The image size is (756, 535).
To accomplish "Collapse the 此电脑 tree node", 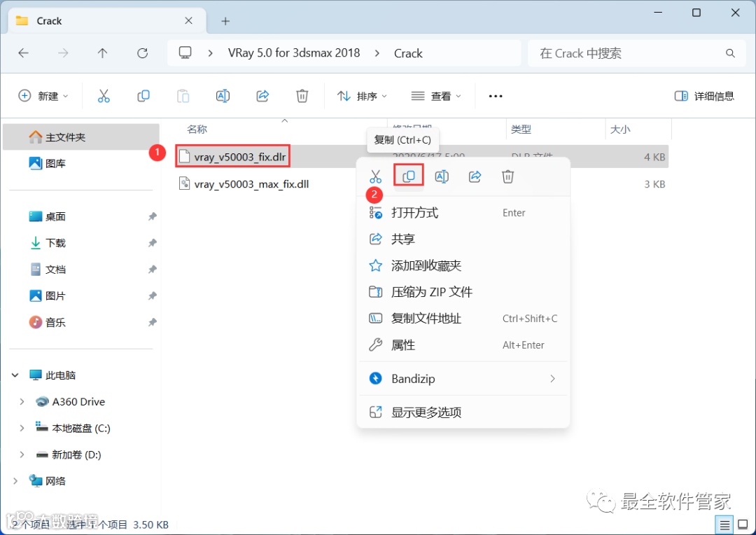I will pos(15,375).
